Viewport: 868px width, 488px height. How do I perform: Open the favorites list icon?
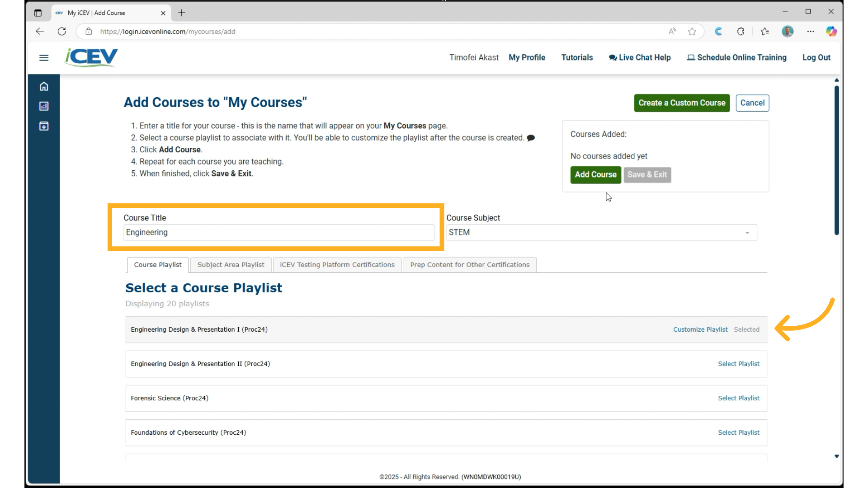click(x=765, y=31)
